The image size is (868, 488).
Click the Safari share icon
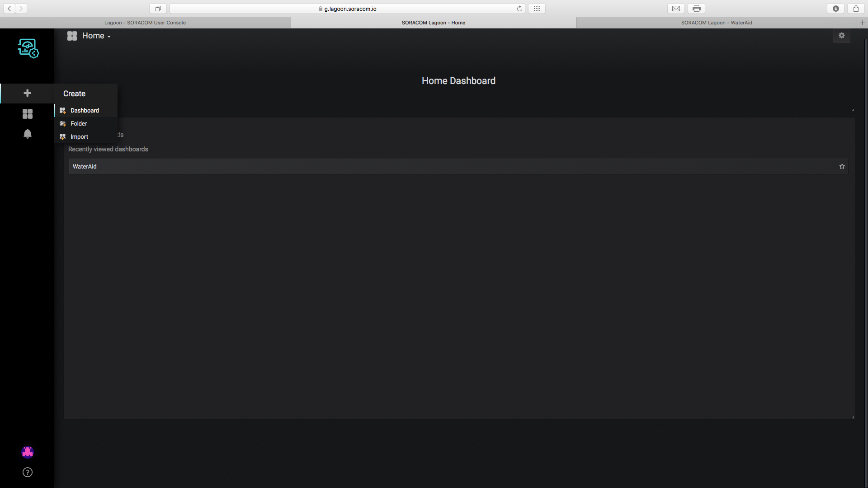(x=856, y=9)
